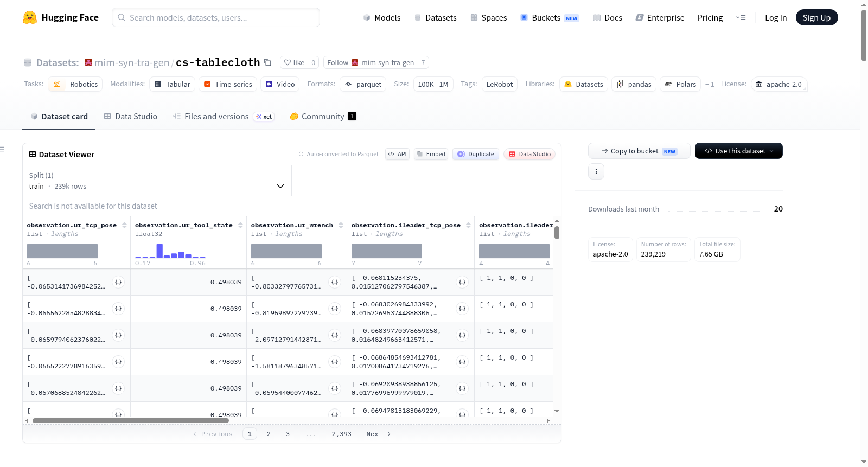Open the three-dot more actions button
This screenshot has width=868, height=467.
[596, 171]
